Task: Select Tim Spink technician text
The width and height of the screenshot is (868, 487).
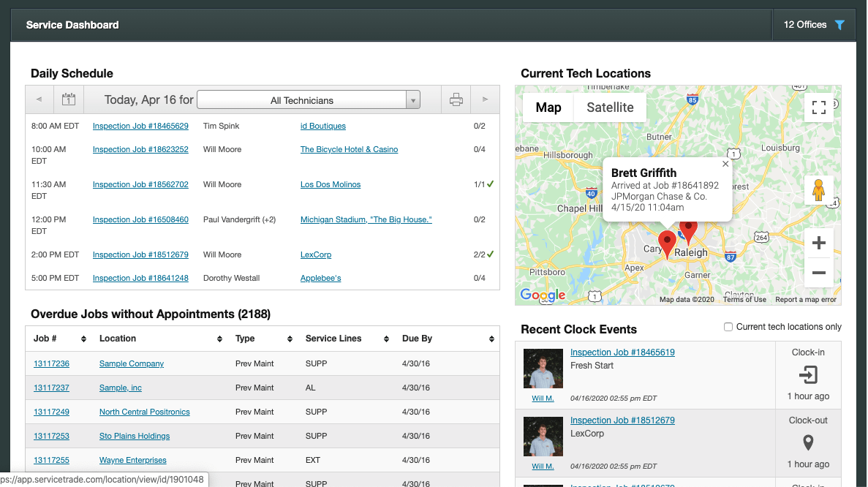Action: [221, 127]
